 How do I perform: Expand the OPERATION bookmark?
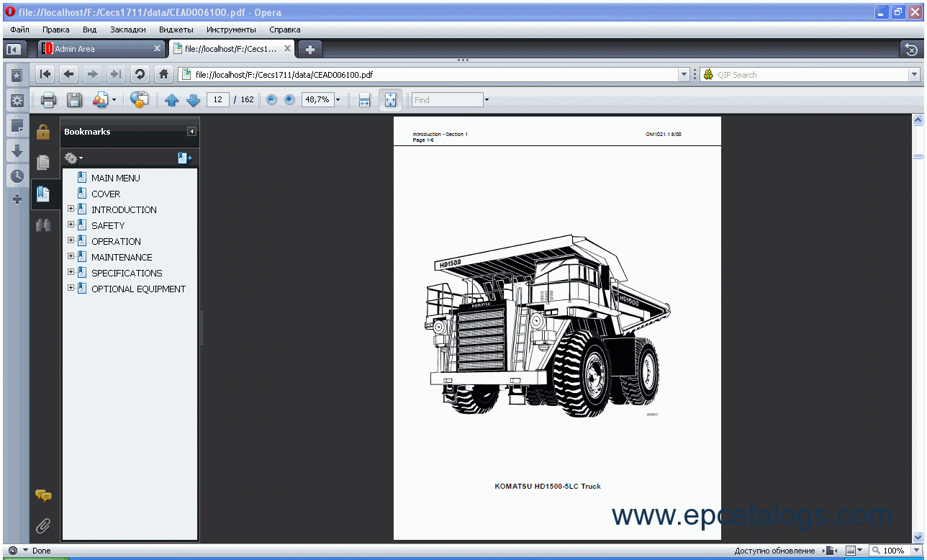coord(71,241)
